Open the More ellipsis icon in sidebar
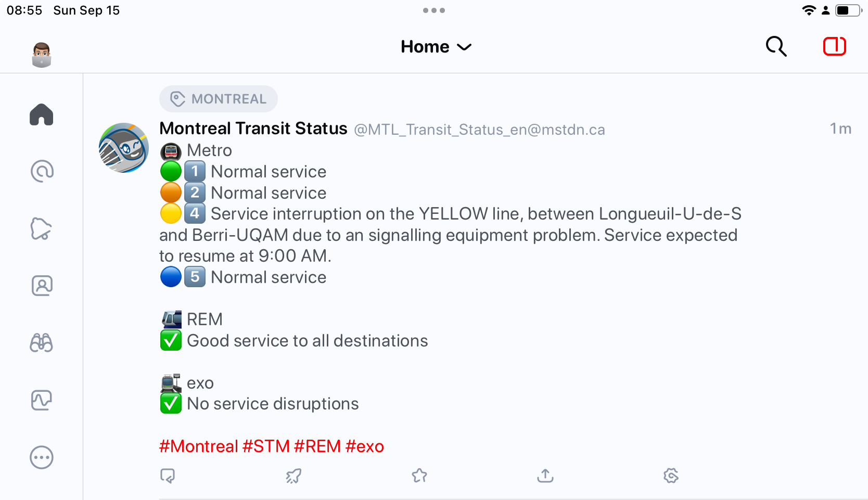The image size is (868, 500). [x=42, y=457]
